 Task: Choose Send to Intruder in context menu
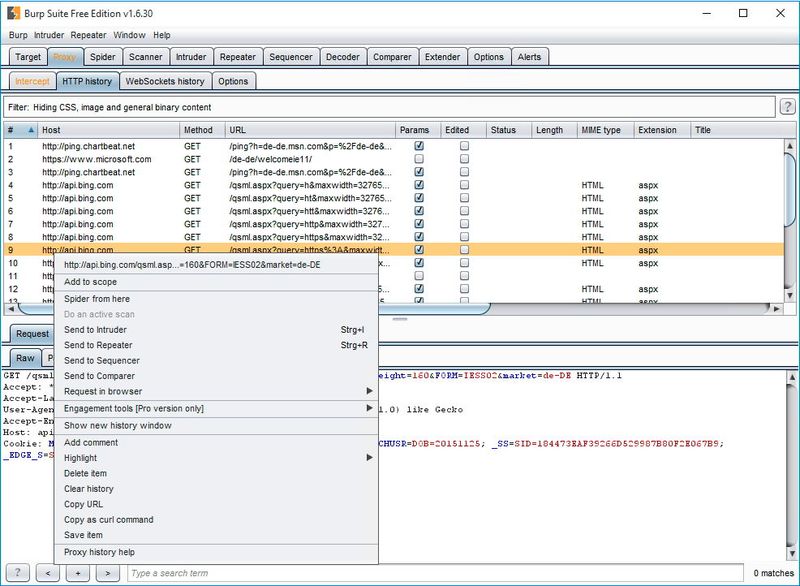[216, 330]
